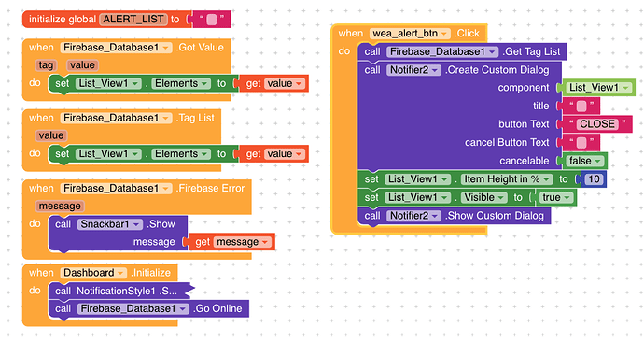Image resolution: width=644 pixels, height=342 pixels.
Task: Open List_View1 component value dropdown
Action: coord(598,88)
